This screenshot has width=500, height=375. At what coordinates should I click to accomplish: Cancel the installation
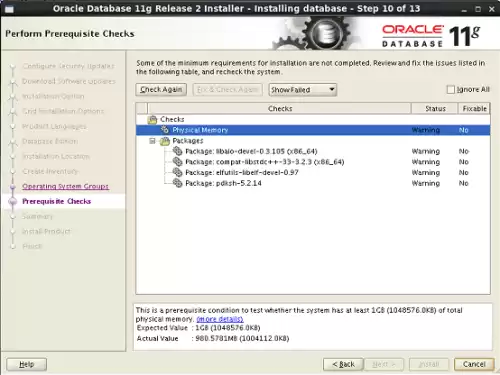(x=474, y=364)
